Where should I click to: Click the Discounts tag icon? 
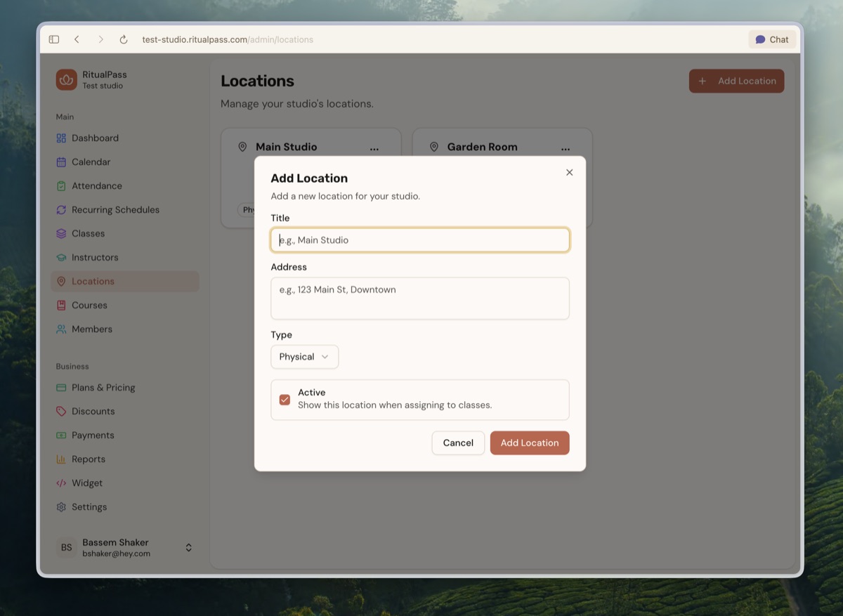61,412
